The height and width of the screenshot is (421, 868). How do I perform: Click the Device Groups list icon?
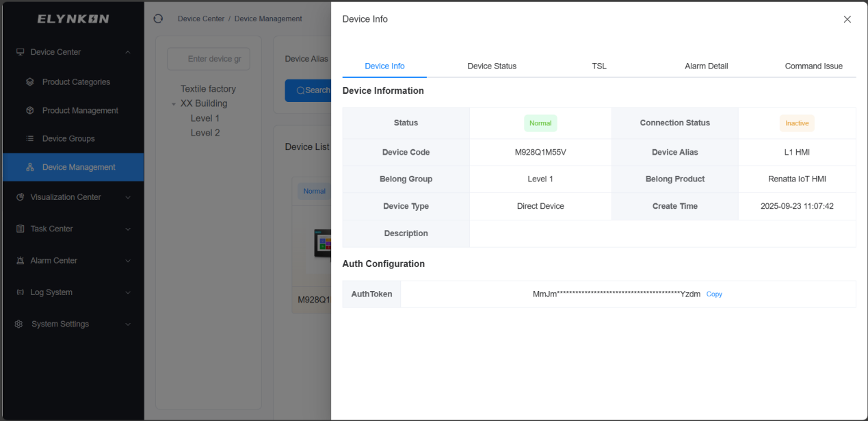[30, 139]
